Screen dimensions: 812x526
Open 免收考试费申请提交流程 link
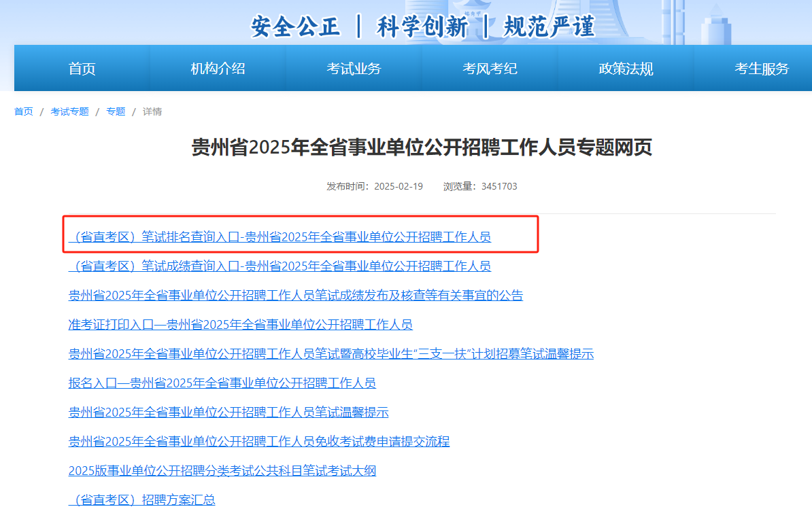259,442
